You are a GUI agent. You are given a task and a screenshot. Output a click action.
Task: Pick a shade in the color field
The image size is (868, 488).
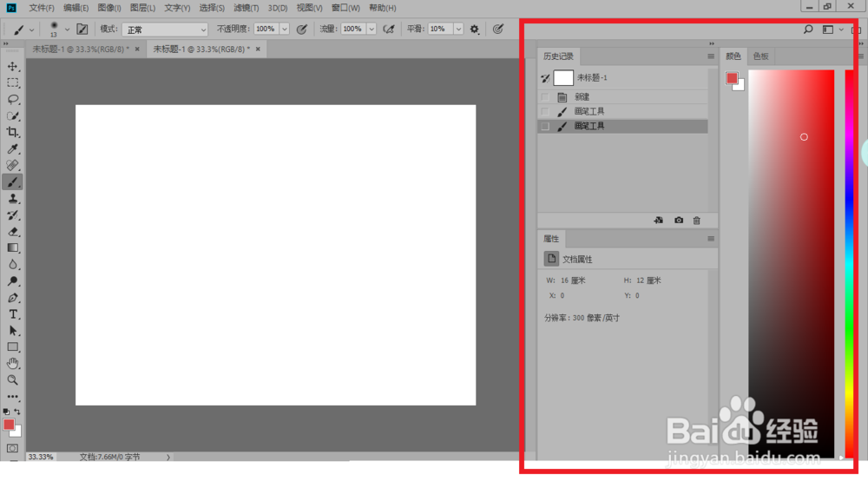pos(791,264)
